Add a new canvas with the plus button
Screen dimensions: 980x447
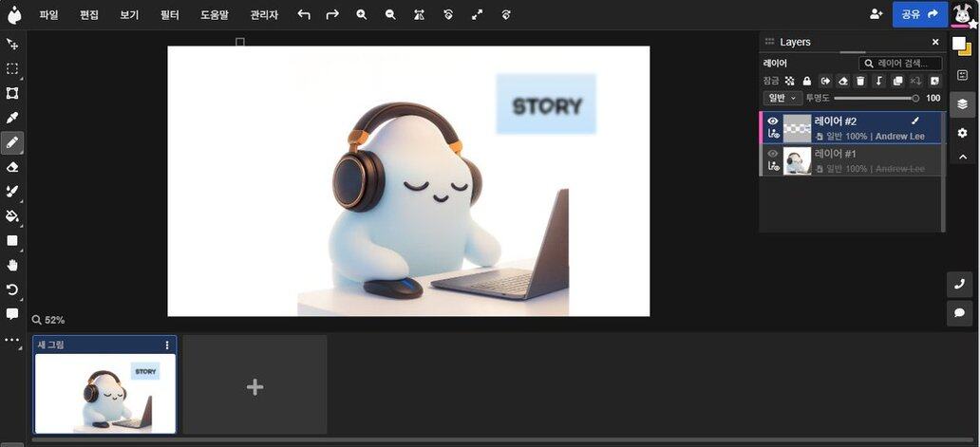click(254, 386)
